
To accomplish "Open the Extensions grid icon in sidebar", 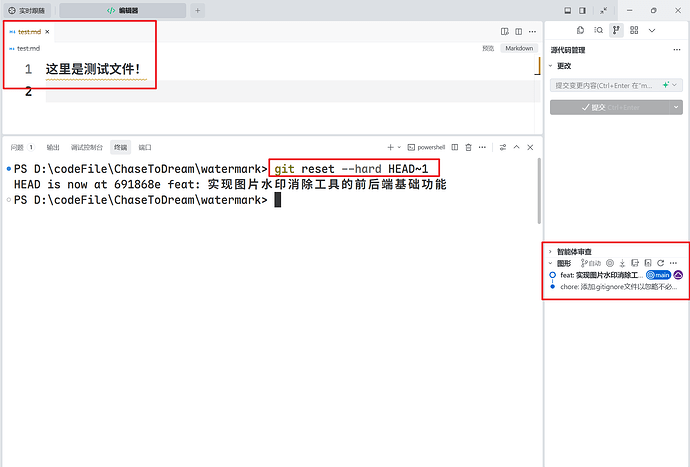I will click(x=634, y=30).
